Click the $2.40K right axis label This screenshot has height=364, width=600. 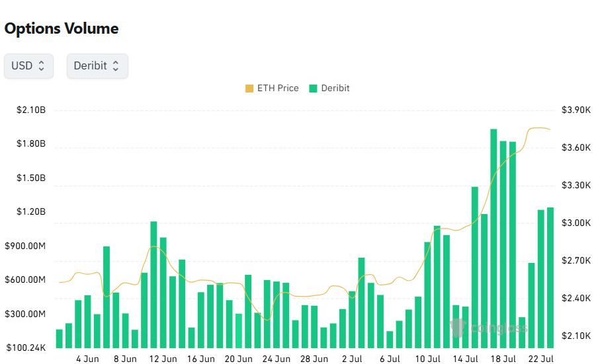pos(576,298)
